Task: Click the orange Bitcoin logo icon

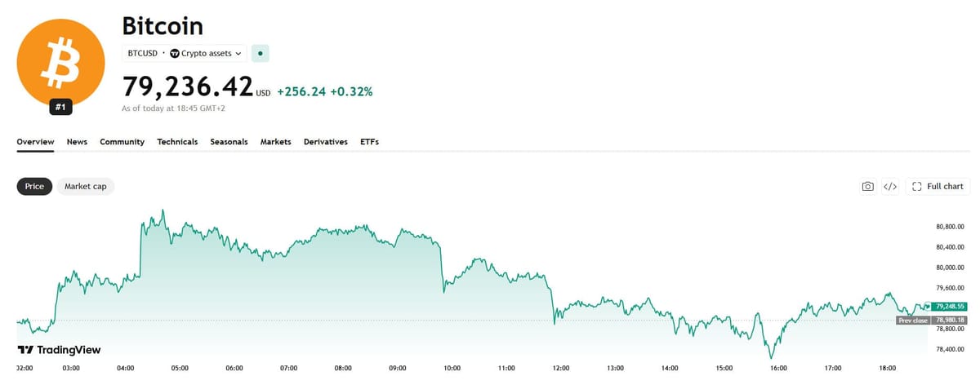Action: pos(61,63)
